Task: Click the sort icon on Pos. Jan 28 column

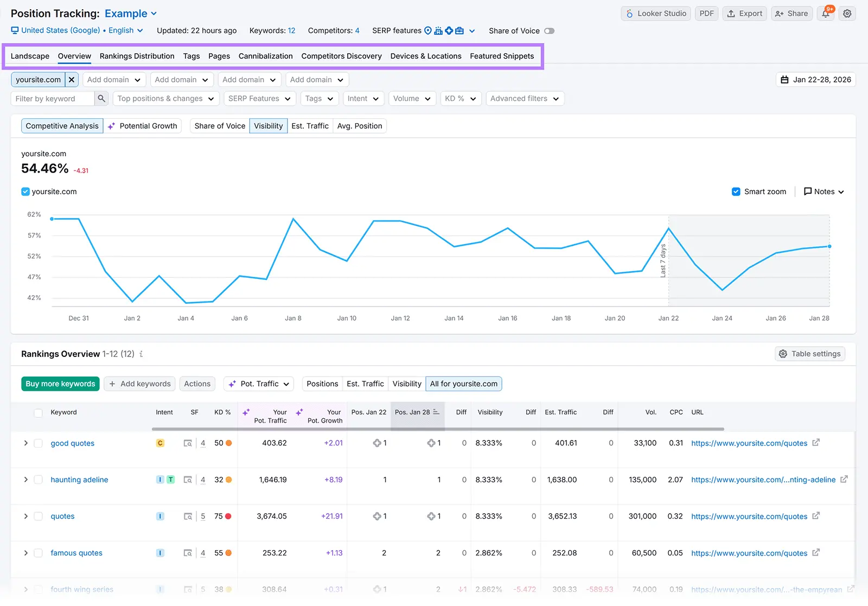Action: click(436, 412)
